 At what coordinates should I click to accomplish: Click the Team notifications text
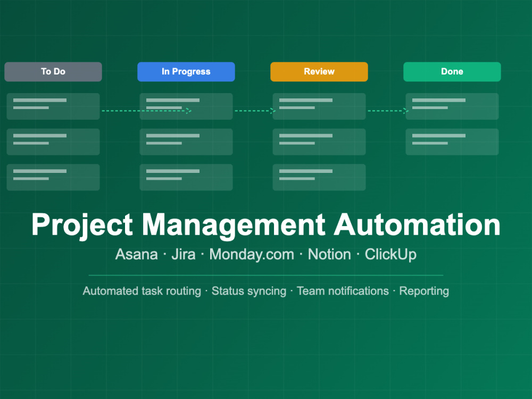pyautogui.click(x=343, y=291)
